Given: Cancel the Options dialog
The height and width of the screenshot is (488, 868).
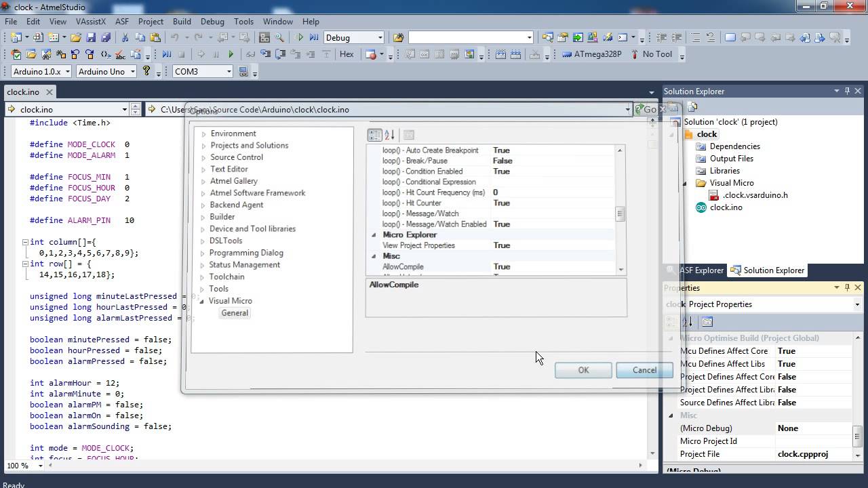Looking at the screenshot, I should [644, 370].
